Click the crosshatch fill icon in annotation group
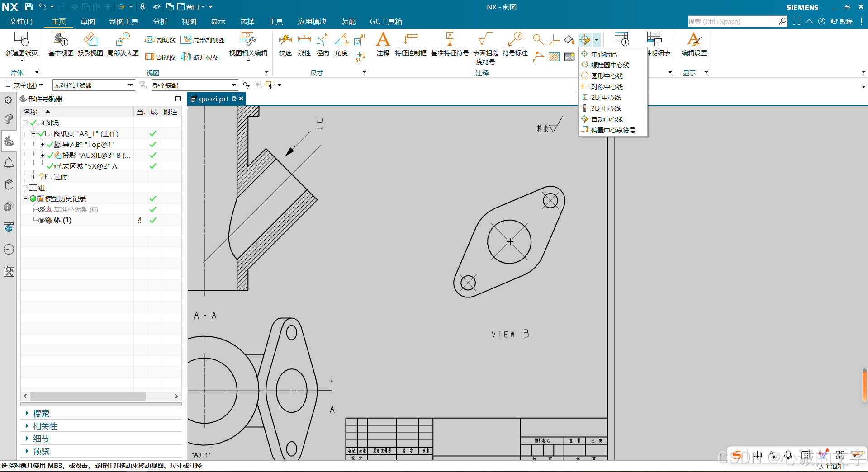The width and height of the screenshot is (868, 472). tap(554, 57)
